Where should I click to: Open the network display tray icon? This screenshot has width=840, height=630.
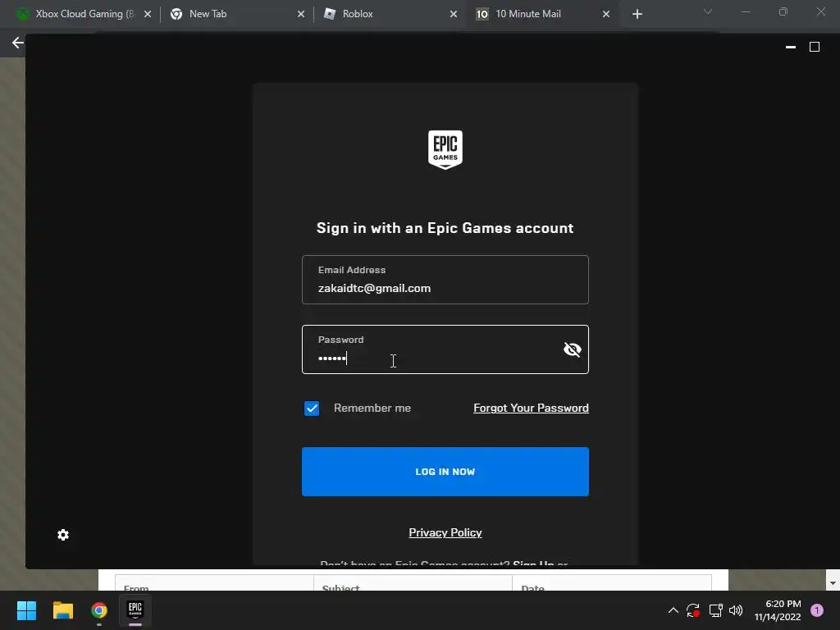pos(715,610)
